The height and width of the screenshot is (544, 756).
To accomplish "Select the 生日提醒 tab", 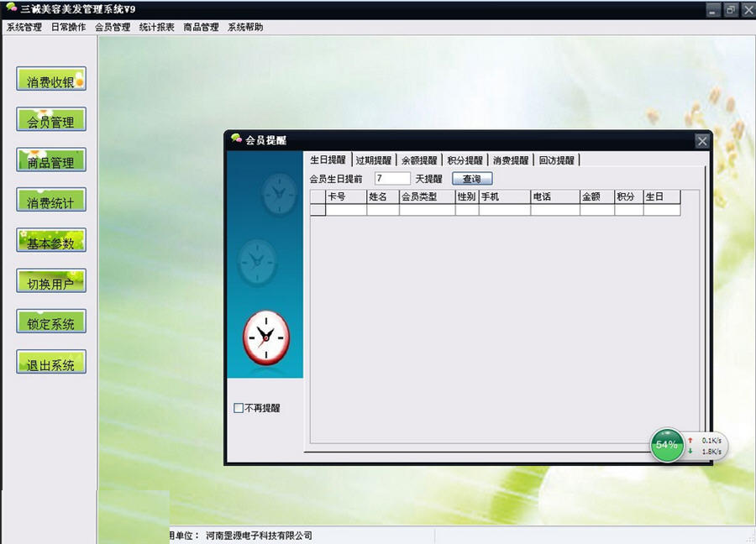I will [328, 160].
